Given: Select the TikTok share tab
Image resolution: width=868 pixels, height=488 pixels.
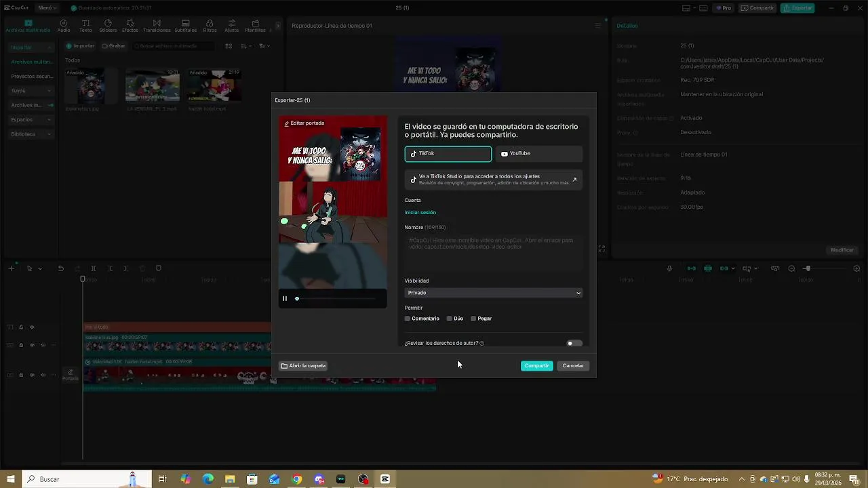Looking at the screenshot, I should pyautogui.click(x=448, y=154).
